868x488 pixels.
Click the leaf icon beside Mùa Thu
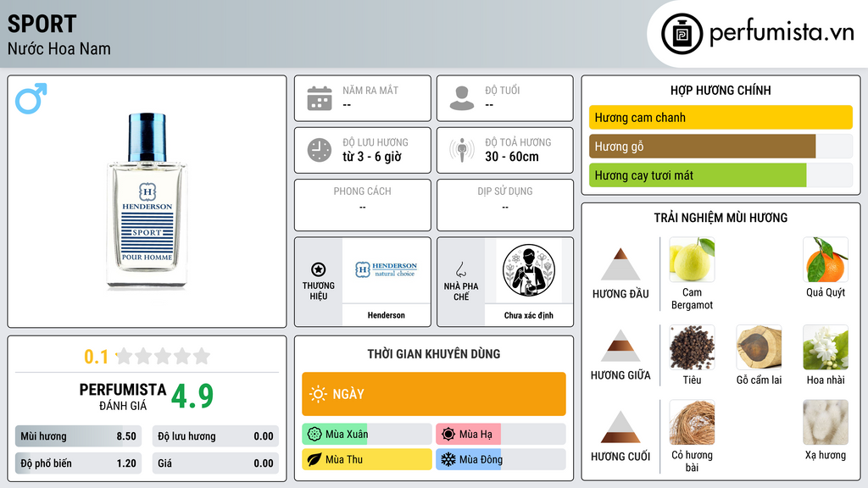314,459
